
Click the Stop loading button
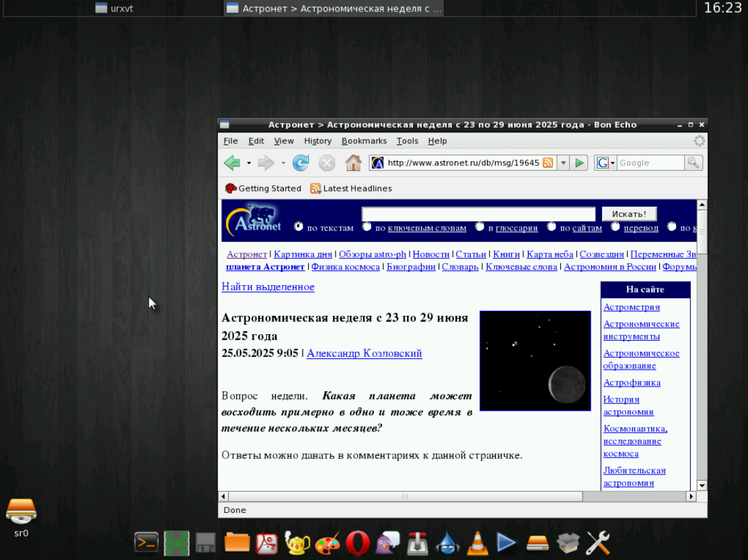point(327,163)
